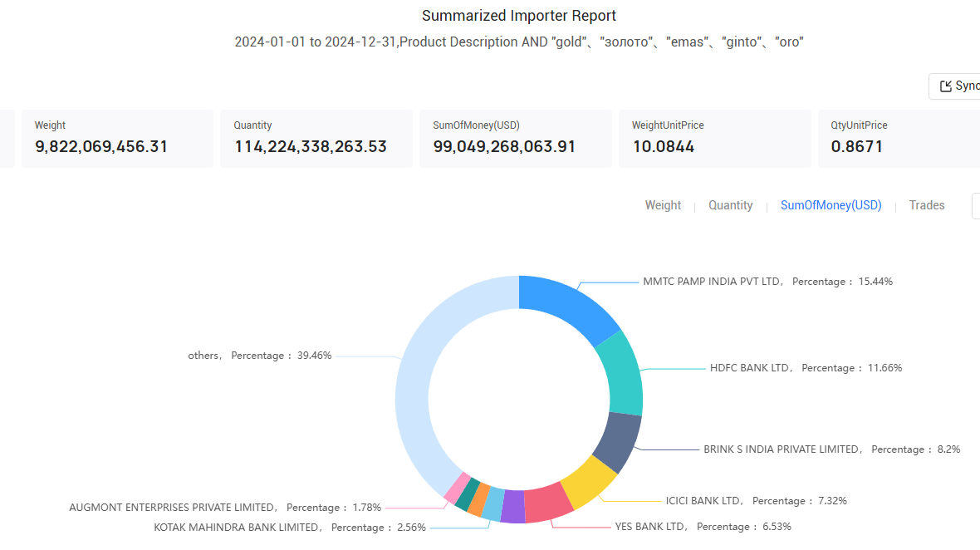980x550 pixels.
Task: Switch chart to Trades tab
Action: (x=926, y=205)
